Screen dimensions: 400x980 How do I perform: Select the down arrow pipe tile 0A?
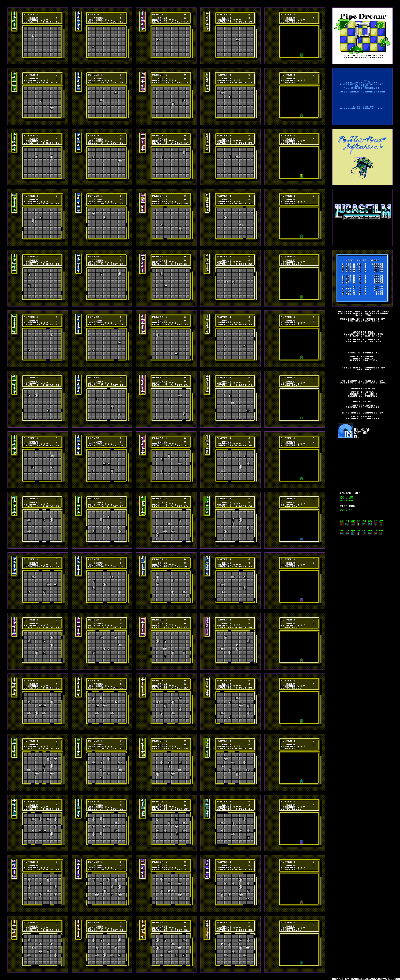(x=352, y=533)
